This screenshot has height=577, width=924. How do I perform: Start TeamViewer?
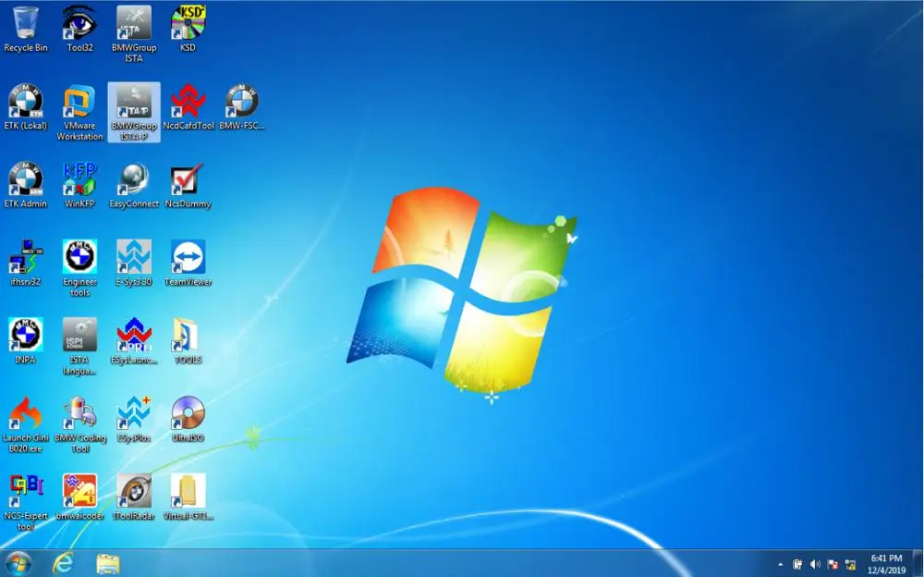pyautogui.click(x=188, y=259)
